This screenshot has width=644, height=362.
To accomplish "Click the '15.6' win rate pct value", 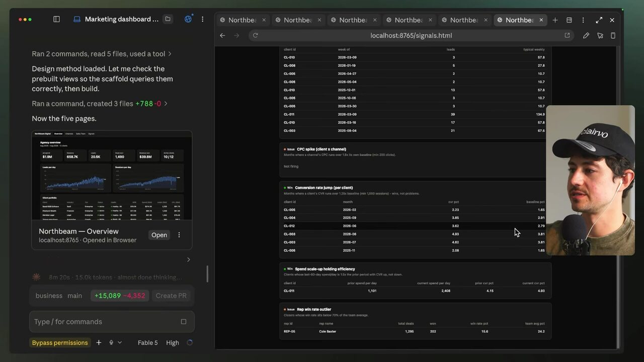I will (485, 331).
